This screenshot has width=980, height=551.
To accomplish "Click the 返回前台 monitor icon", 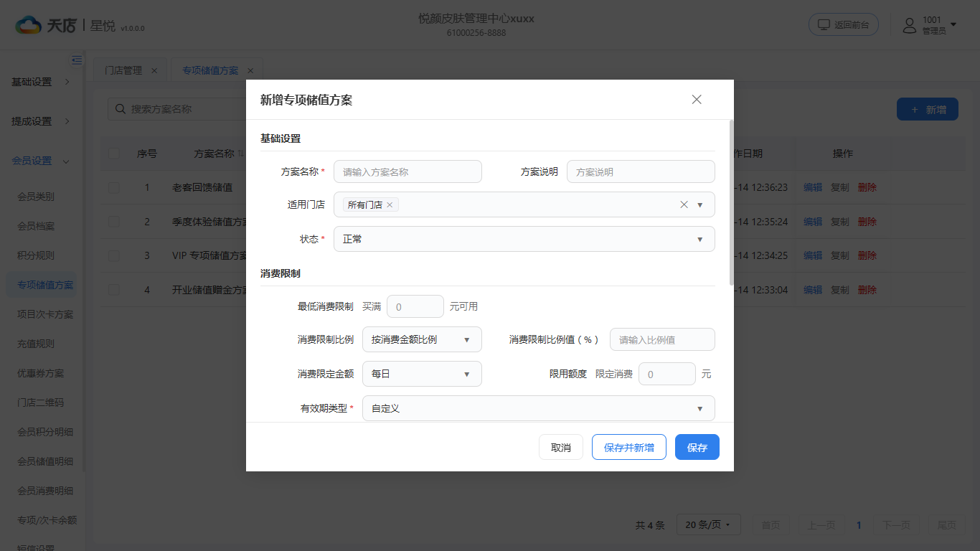I will point(824,24).
